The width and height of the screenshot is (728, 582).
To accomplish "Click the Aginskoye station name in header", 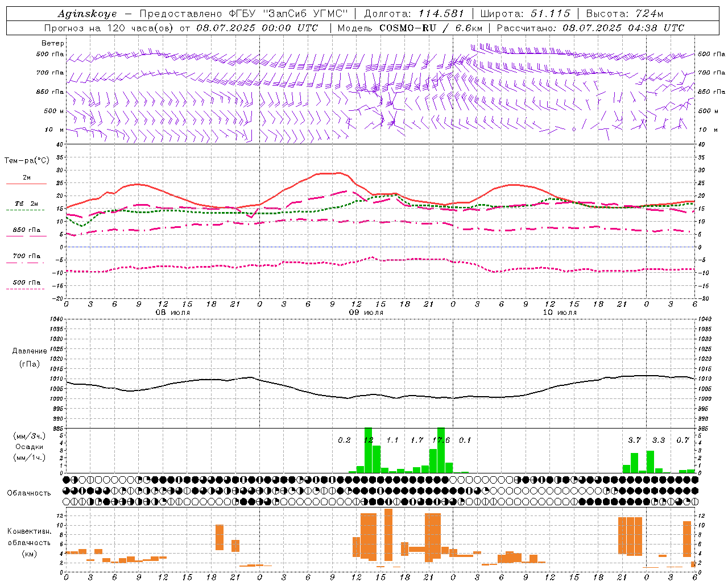I will click(x=87, y=14).
